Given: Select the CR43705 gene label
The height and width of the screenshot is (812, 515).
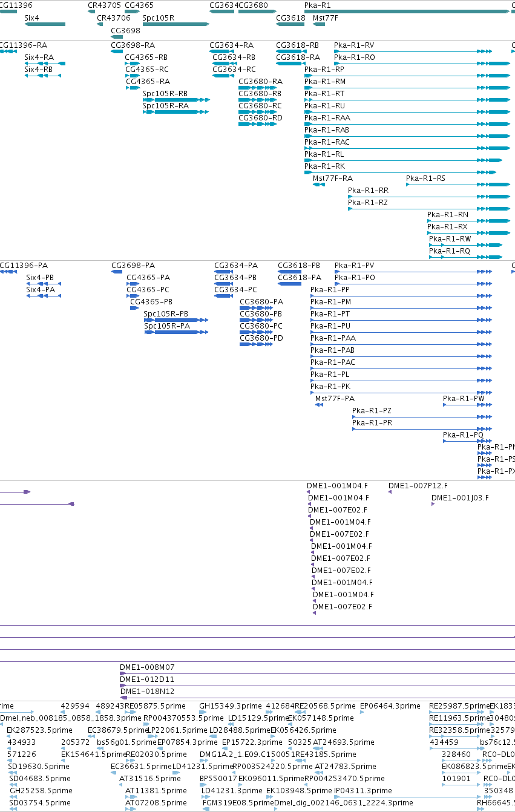Looking at the screenshot, I should pos(104,5).
